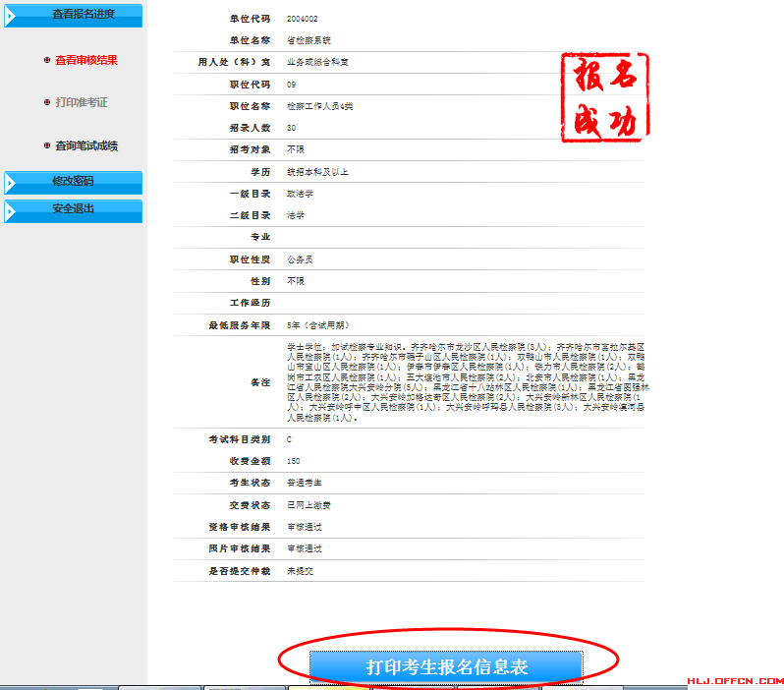Click the 备注 remarks paragraph
This screenshot has width=784, height=690.
click(468, 382)
